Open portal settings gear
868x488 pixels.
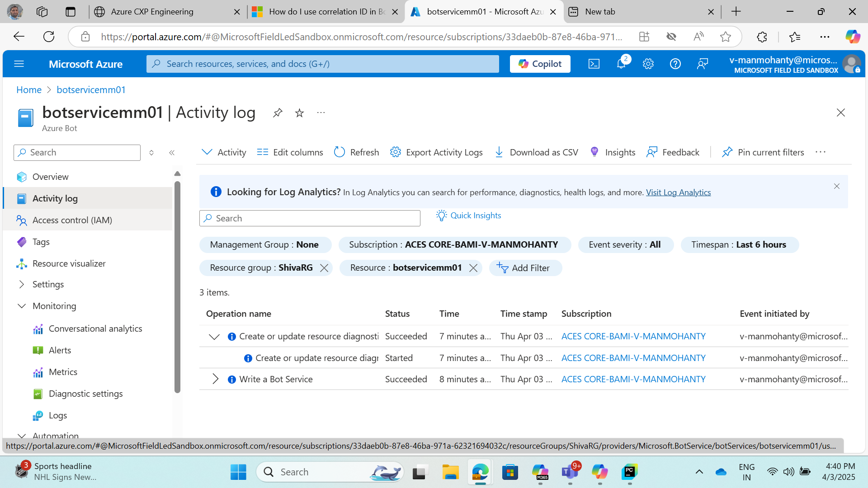(648, 64)
